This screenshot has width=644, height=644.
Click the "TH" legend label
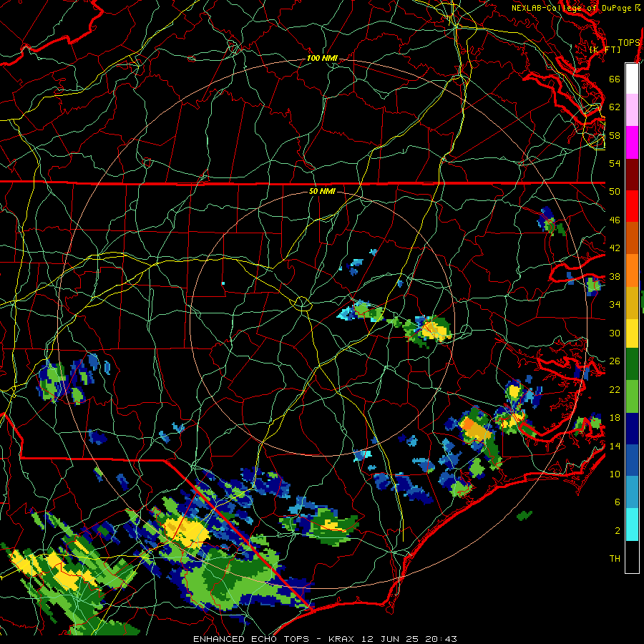615,559
